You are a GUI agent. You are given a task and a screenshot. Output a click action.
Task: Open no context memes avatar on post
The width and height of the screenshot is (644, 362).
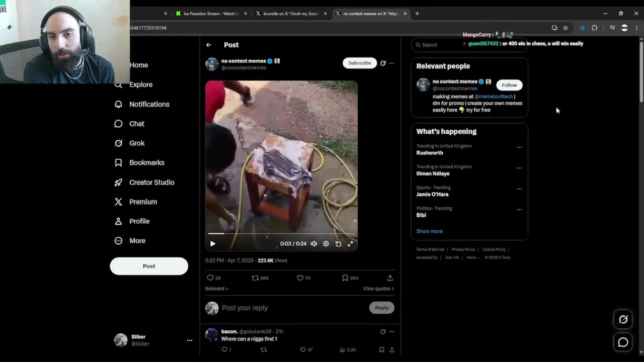212,64
